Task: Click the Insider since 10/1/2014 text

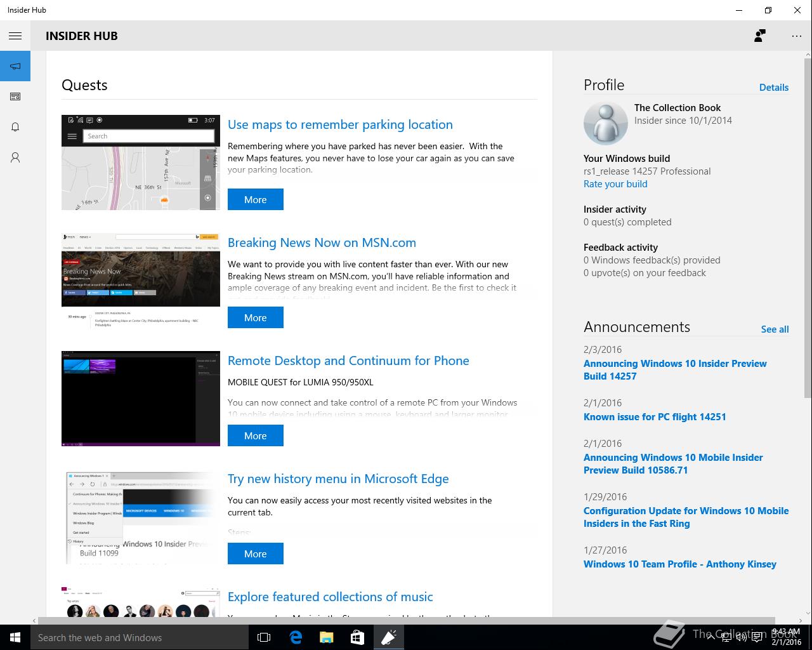Action: point(683,121)
